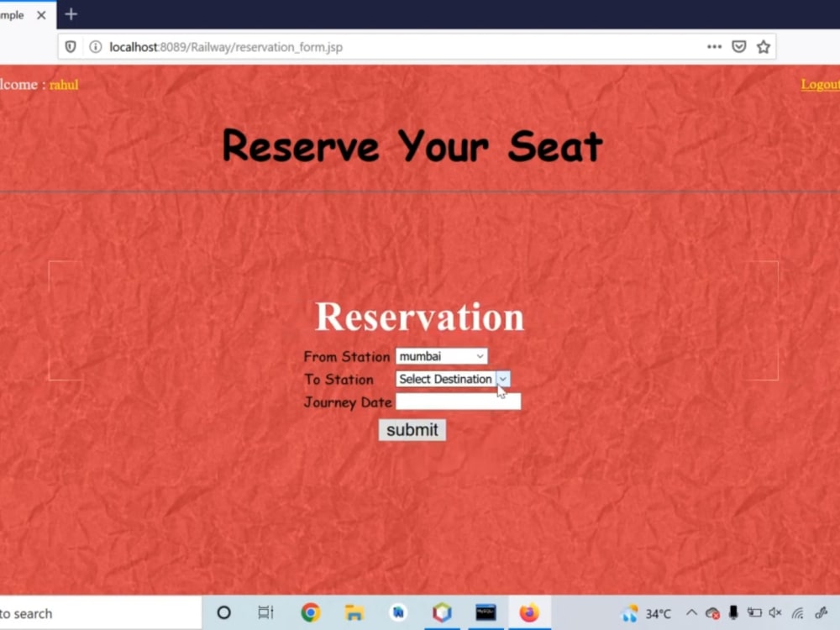Launch Chrome from the taskbar
The height and width of the screenshot is (630, 840).
(x=311, y=612)
